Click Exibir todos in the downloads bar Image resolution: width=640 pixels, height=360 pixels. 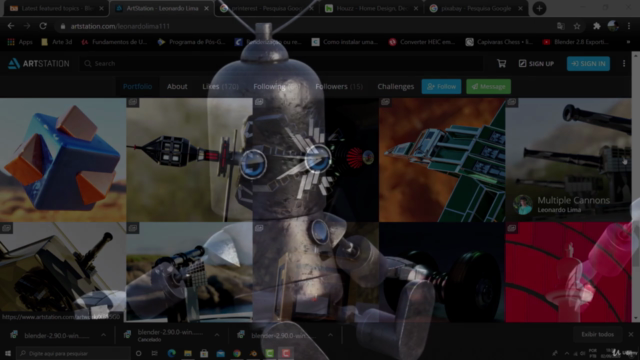[598, 334]
